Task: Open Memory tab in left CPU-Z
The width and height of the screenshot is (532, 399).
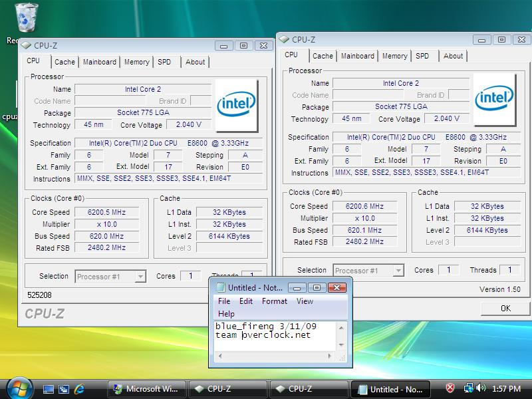Action: [x=137, y=62]
